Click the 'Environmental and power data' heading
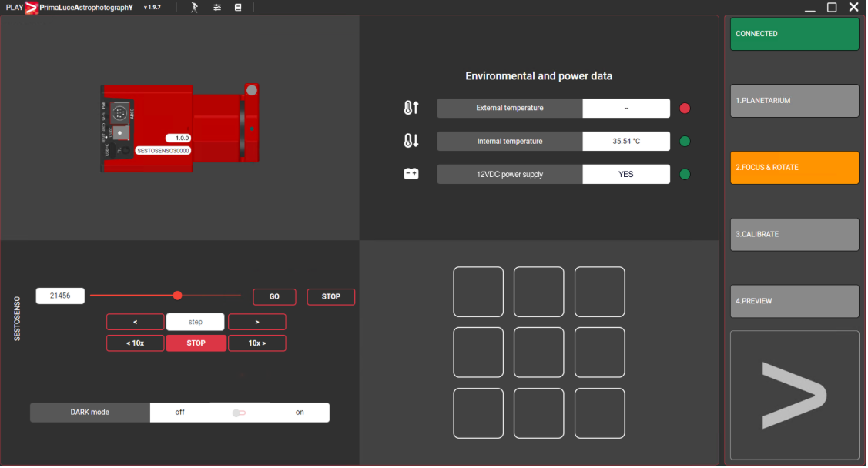The height and width of the screenshot is (468, 868). tap(538, 75)
